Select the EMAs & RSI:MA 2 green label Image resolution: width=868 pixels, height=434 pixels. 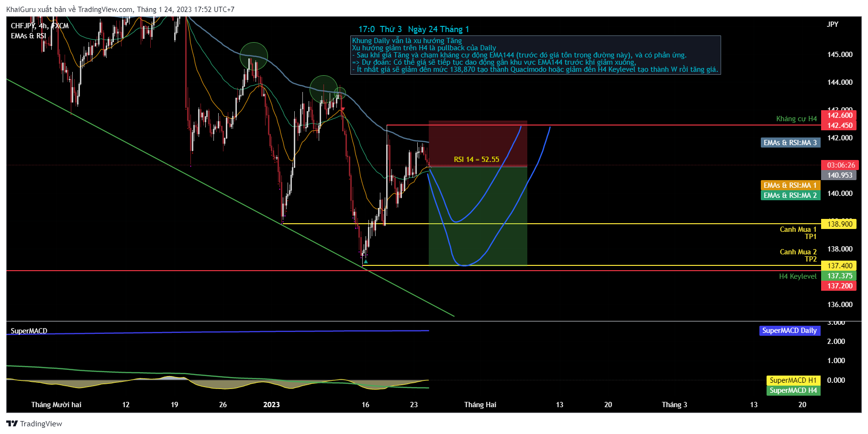pos(790,195)
